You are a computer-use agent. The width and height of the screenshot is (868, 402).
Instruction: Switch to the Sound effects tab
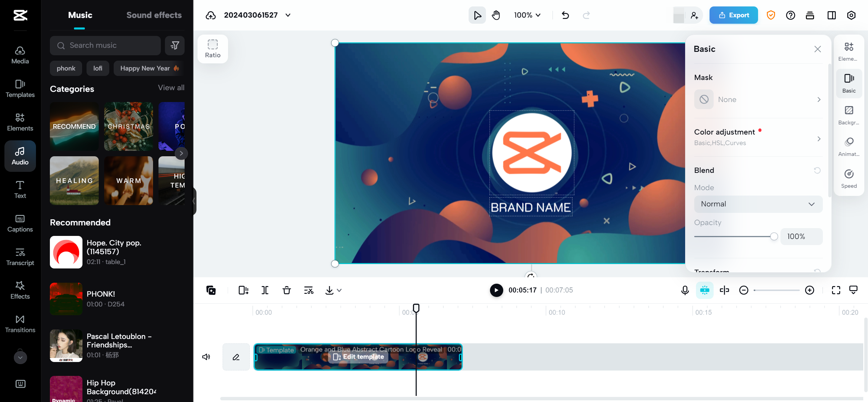tap(154, 15)
